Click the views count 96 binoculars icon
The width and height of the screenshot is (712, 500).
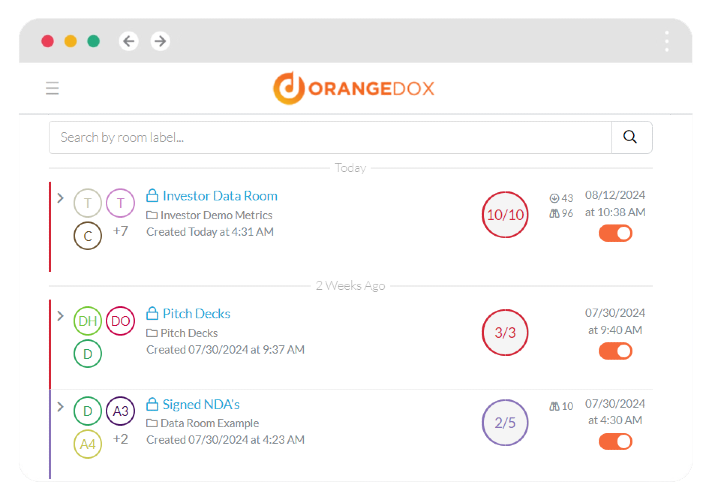(x=554, y=213)
